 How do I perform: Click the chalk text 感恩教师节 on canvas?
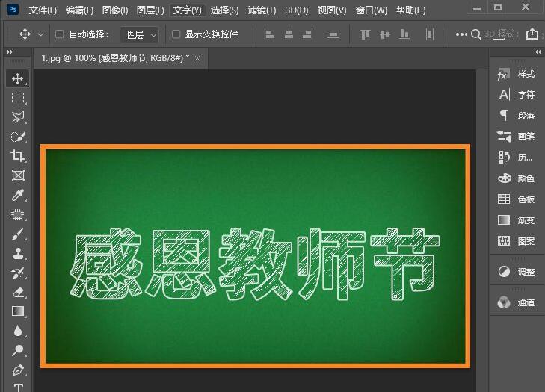click(255, 264)
